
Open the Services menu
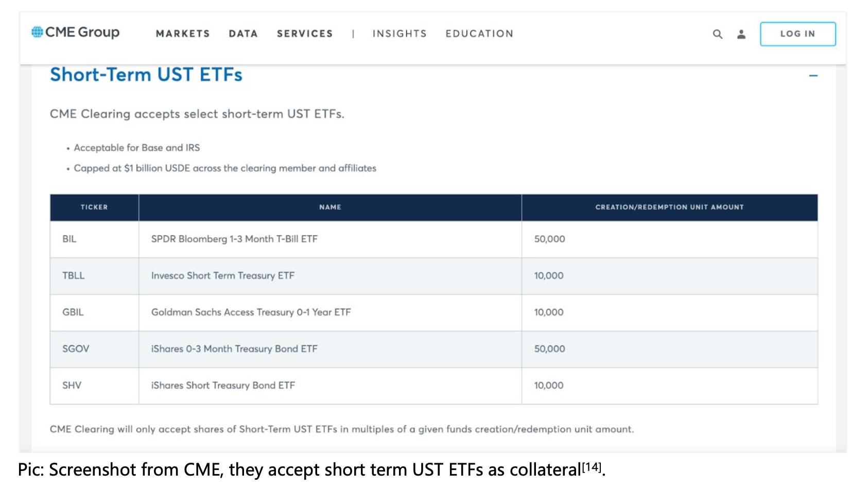coord(305,33)
